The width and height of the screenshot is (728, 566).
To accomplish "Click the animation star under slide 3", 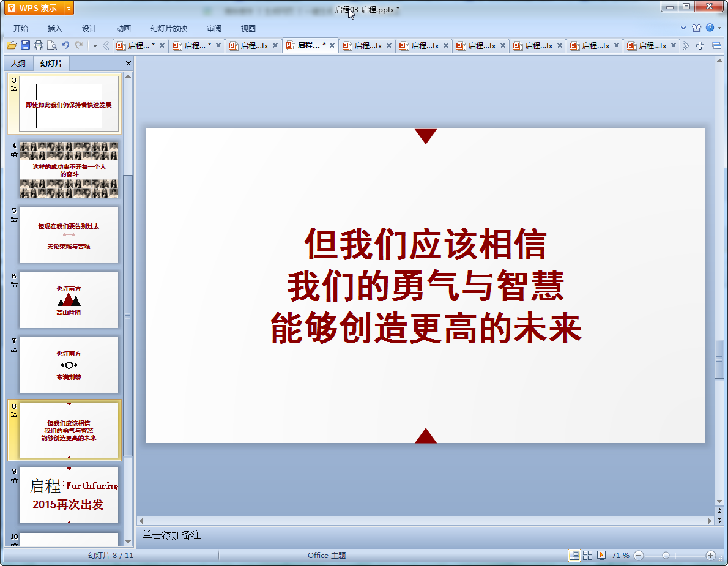I will [14, 89].
